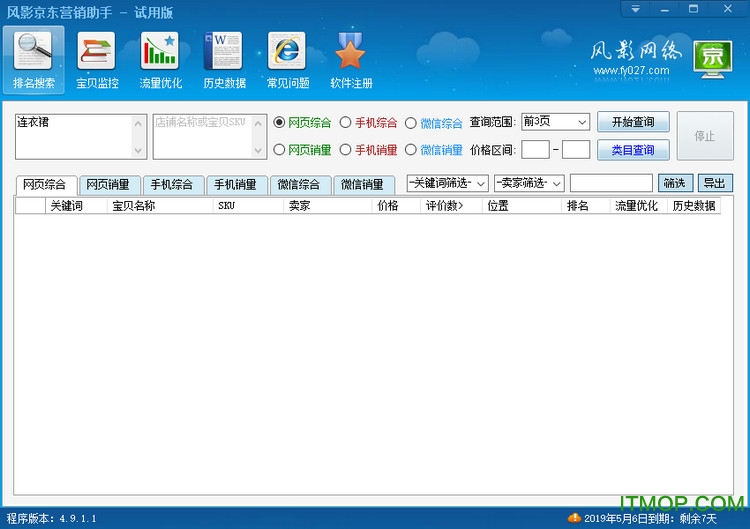Open 软件注册 medal icon
The image size is (750, 529).
(x=350, y=51)
